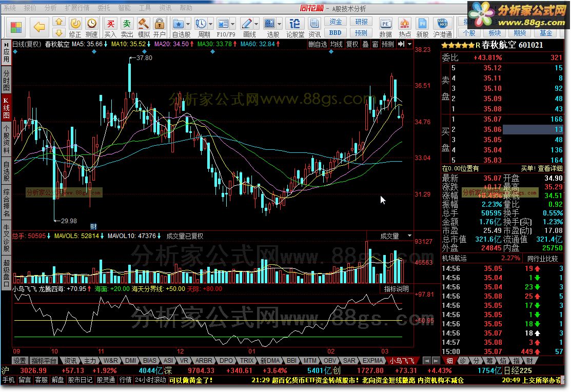This screenshot has width=571, height=392.
Task: Open 模拟 simulated trading
Action: pos(144,27)
